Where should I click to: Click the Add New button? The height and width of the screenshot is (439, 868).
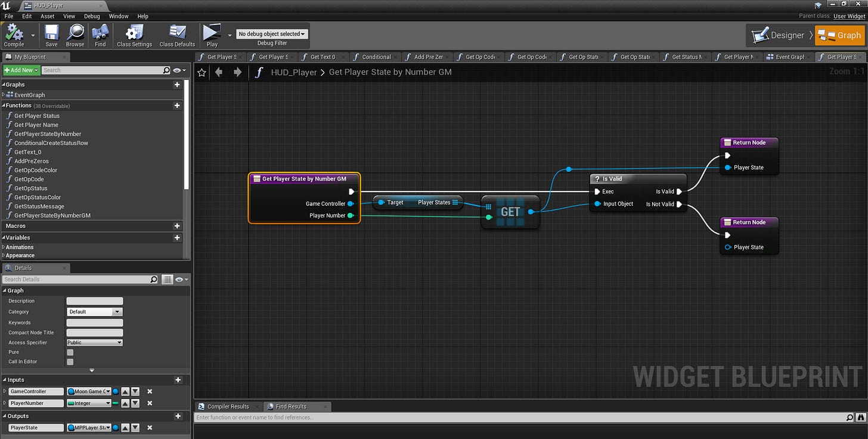coord(21,70)
